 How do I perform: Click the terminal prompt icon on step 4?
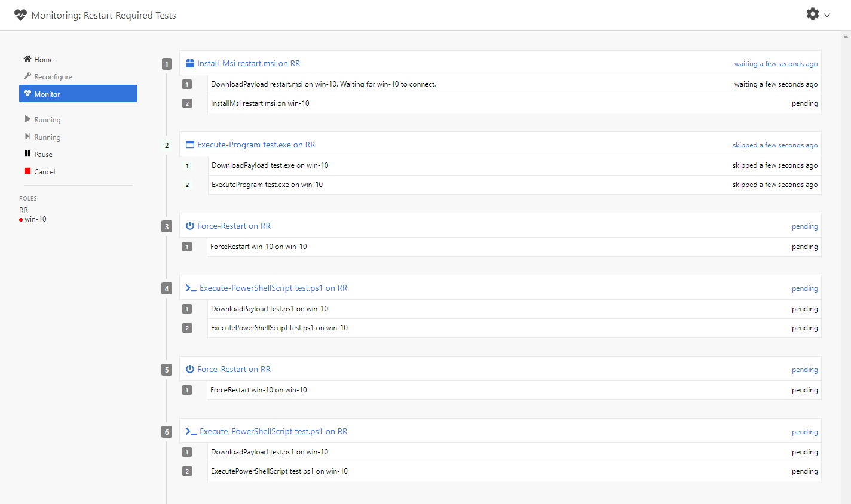click(191, 288)
